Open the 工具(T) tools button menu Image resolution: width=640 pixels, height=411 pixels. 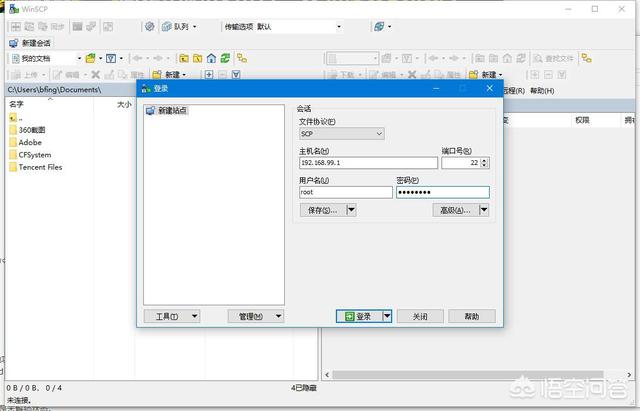coord(172,316)
